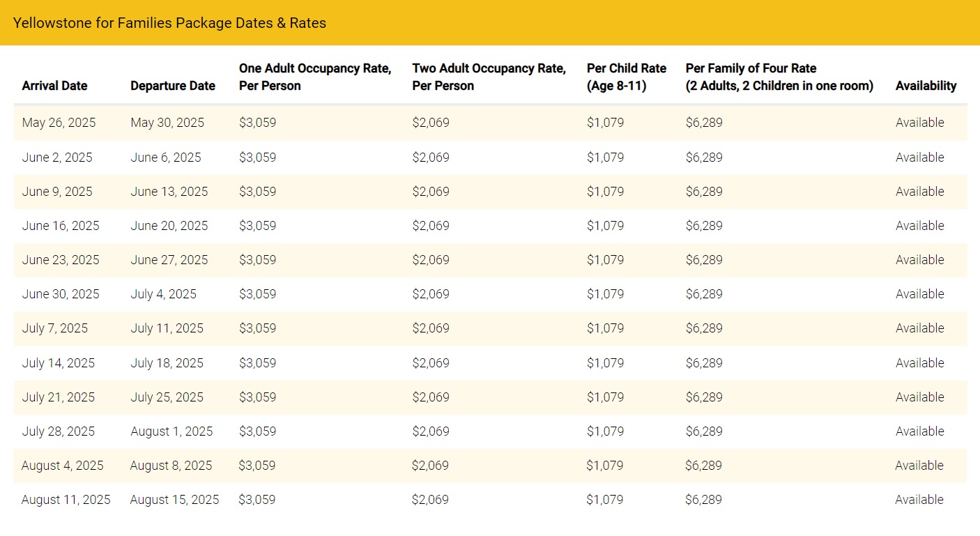The height and width of the screenshot is (536, 980).
Task: Click the $1,079 child rate in July 7 row
Action: [x=606, y=328]
